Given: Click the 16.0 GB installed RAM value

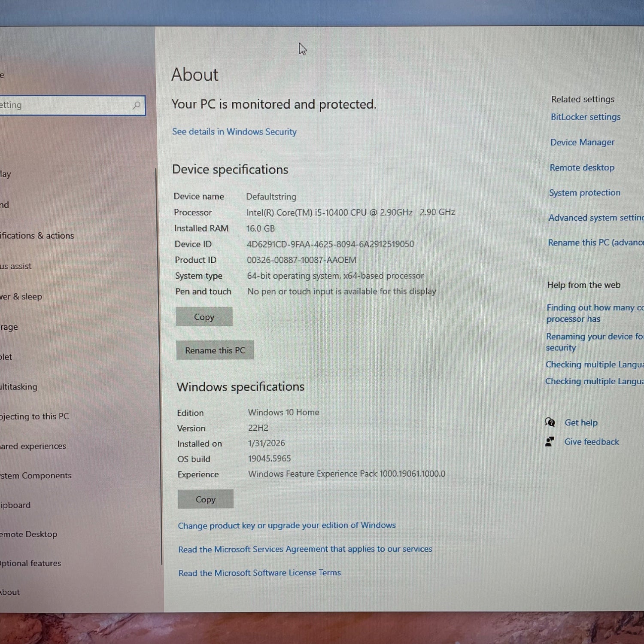Looking at the screenshot, I should 261,228.
